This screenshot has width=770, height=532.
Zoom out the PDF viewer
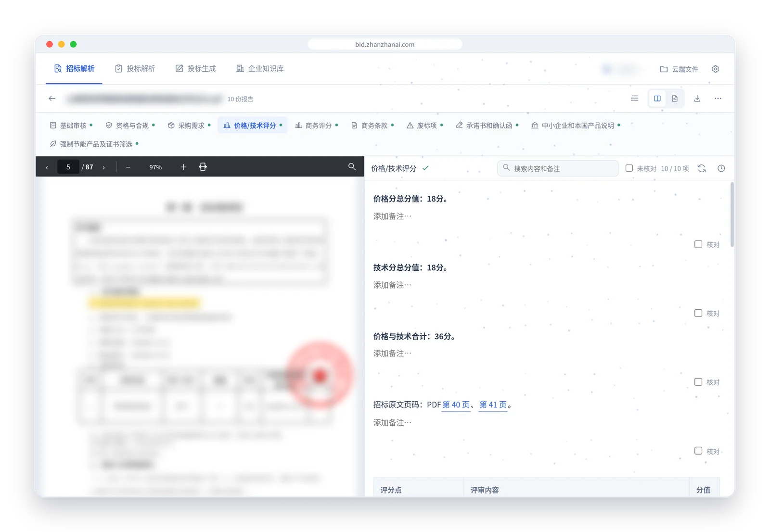(x=128, y=167)
